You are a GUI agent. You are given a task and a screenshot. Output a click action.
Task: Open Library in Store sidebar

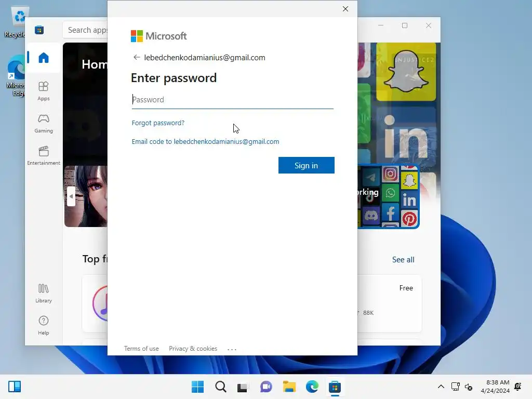coord(44,294)
